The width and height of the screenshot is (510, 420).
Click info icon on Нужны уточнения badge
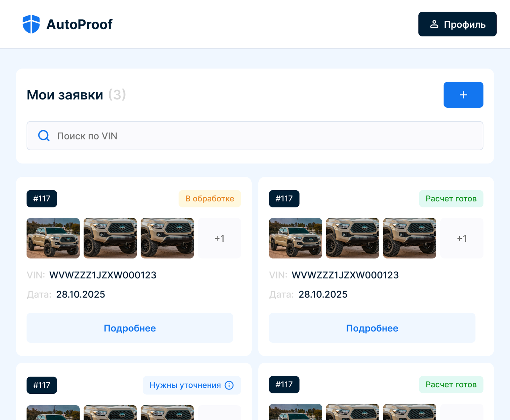[x=229, y=385]
